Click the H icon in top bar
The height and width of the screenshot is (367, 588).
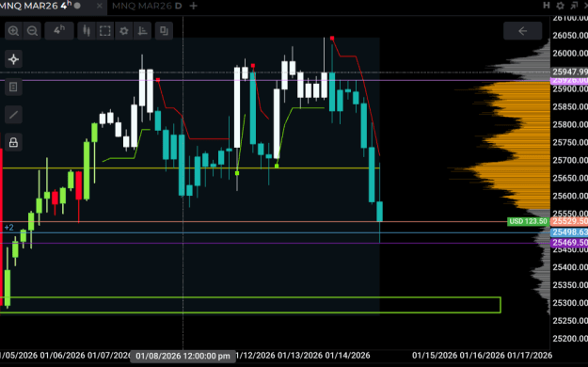[547, 6]
